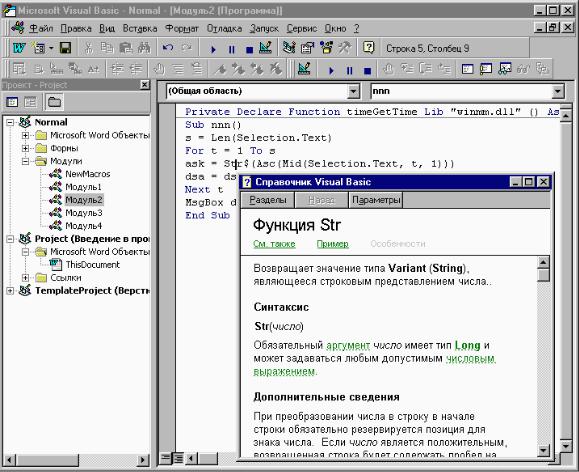The height and width of the screenshot is (472, 579).
Task: Click the Debug toolbar Break pause button
Action: [349, 70]
